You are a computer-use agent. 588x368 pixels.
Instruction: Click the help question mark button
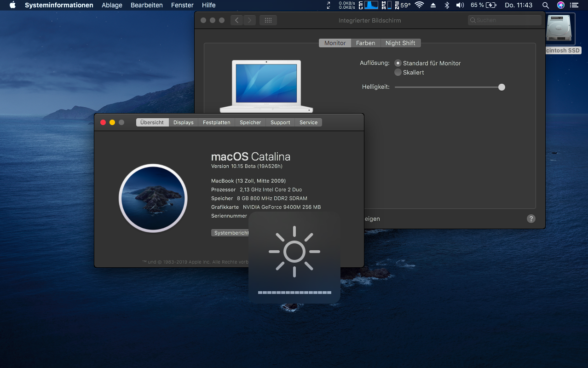[x=531, y=219]
